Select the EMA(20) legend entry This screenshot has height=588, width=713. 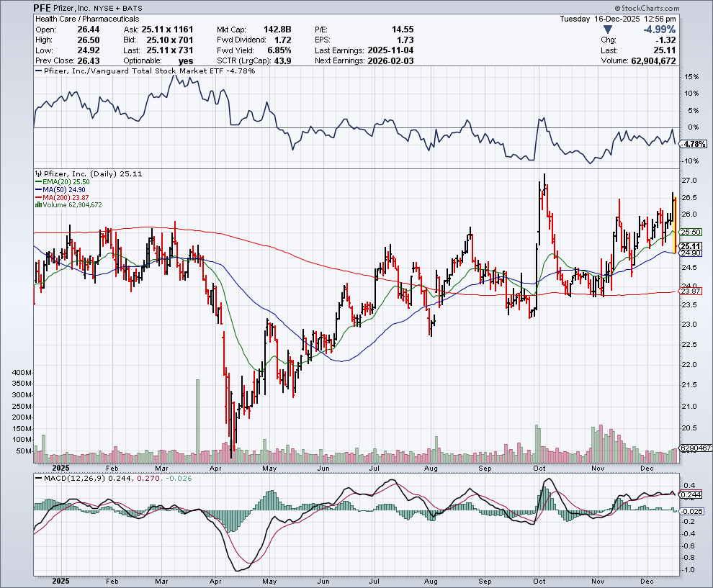click(60, 183)
